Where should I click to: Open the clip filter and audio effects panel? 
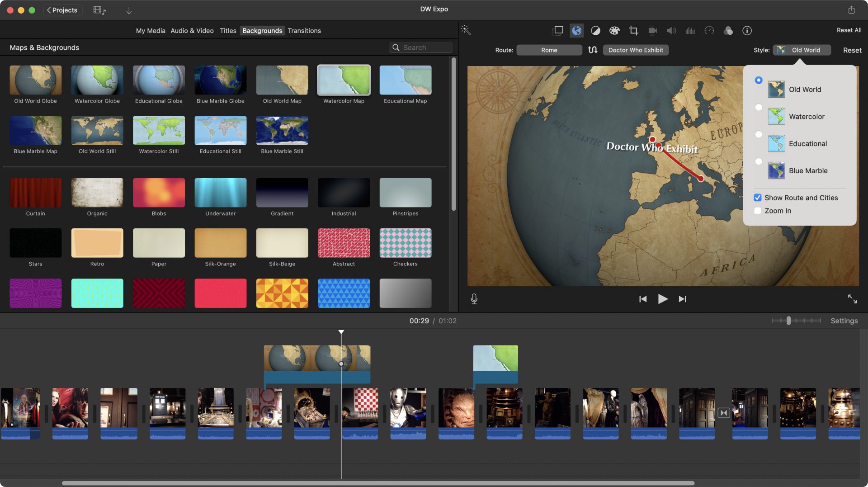point(728,30)
